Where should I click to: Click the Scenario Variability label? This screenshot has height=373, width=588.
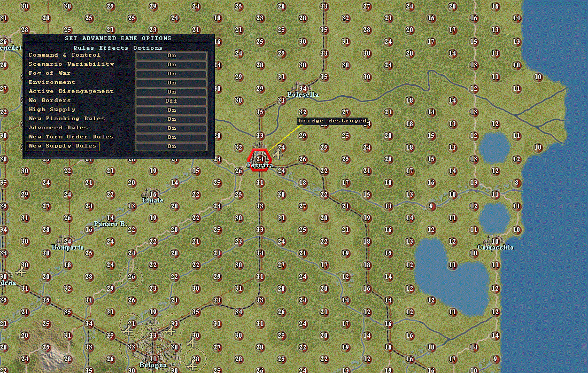pos(71,64)
